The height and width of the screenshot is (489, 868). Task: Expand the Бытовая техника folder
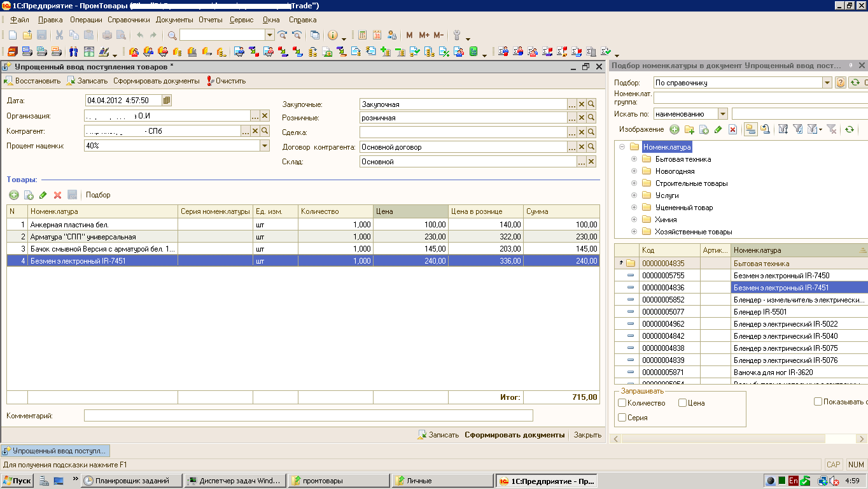634,159
